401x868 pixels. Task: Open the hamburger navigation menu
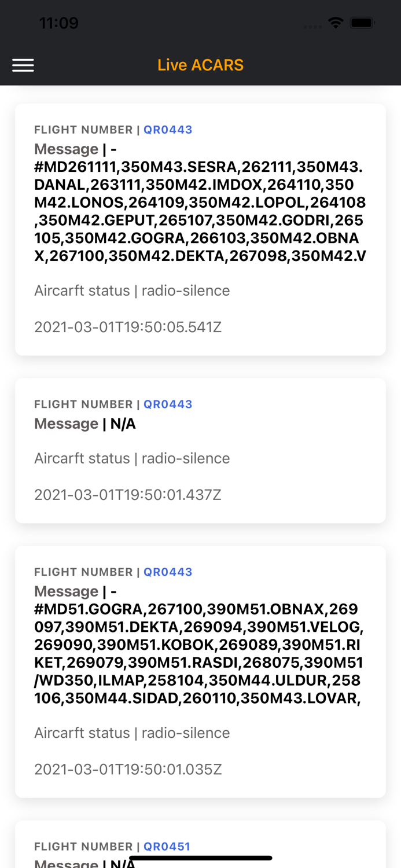(x=23, y=65)
